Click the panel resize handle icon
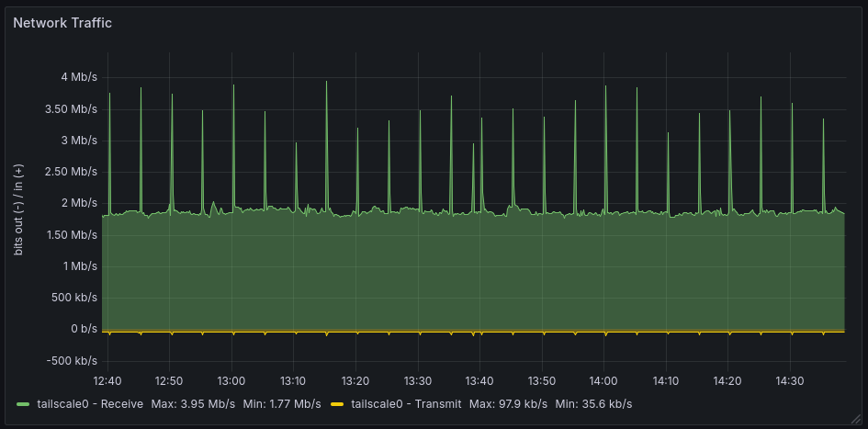Viewport: 868px width, 429px height. coord(859,421)
